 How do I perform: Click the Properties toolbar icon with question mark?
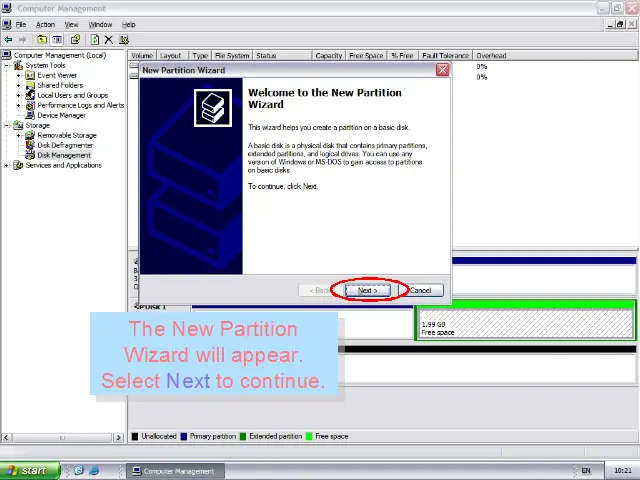pyautogui.click(x=75, y=40)
